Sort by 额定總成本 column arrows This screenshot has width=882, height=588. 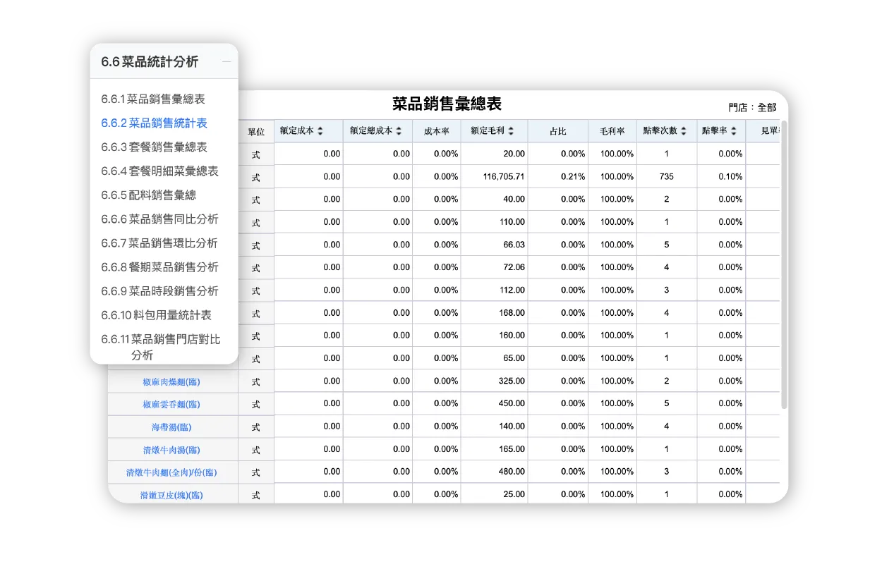pos(398,131)
